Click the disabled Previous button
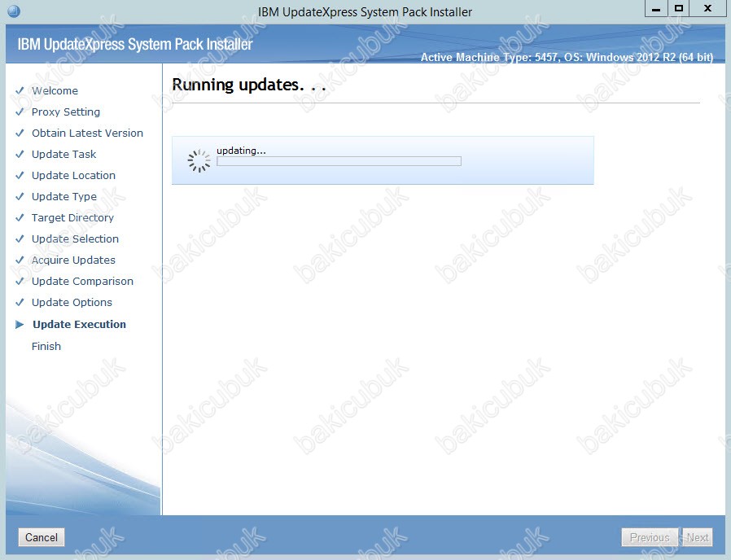This screenshot has width=731, height=560. point(650,537)
